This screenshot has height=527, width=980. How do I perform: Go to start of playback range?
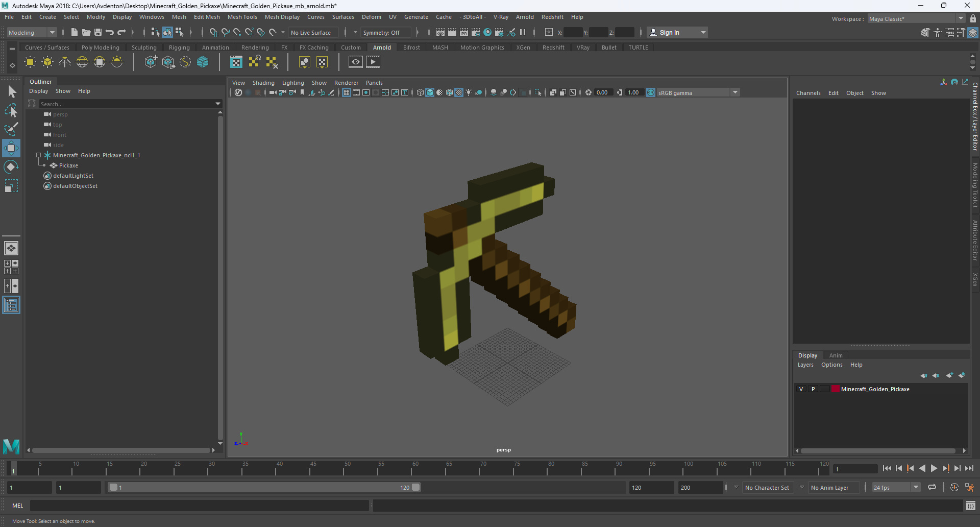(x=887, y=468)
